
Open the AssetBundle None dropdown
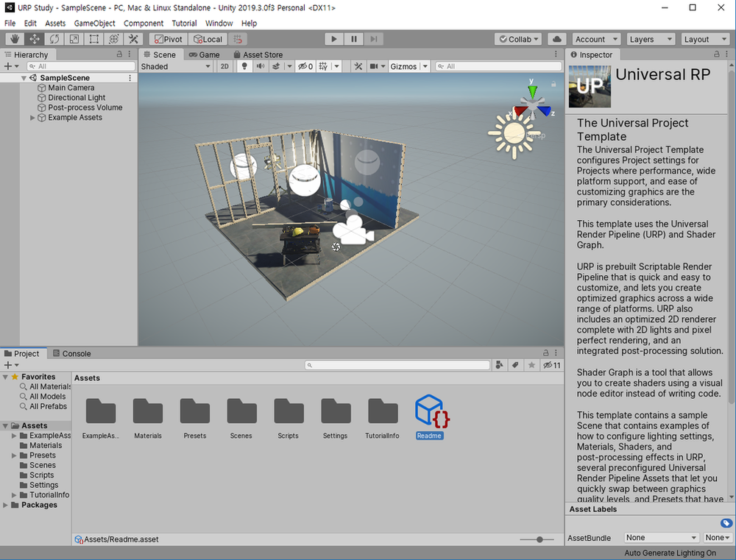tap(661, 538)
